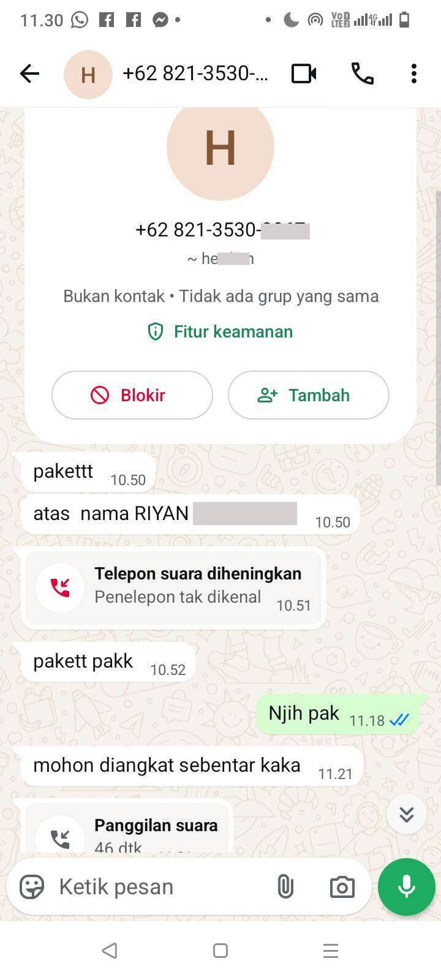Block this number with Blokir button
Screen dimensions: 441x980
[132, 395]
